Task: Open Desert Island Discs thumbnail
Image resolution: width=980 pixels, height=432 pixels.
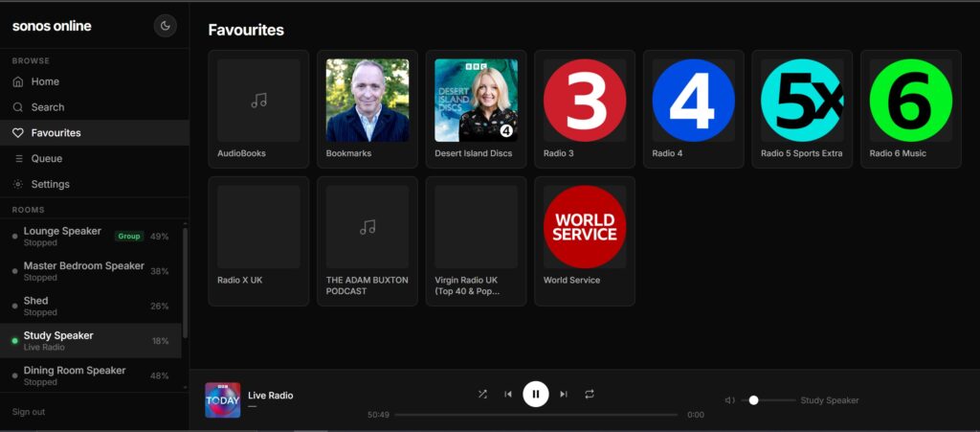Action: click(476, 101)
